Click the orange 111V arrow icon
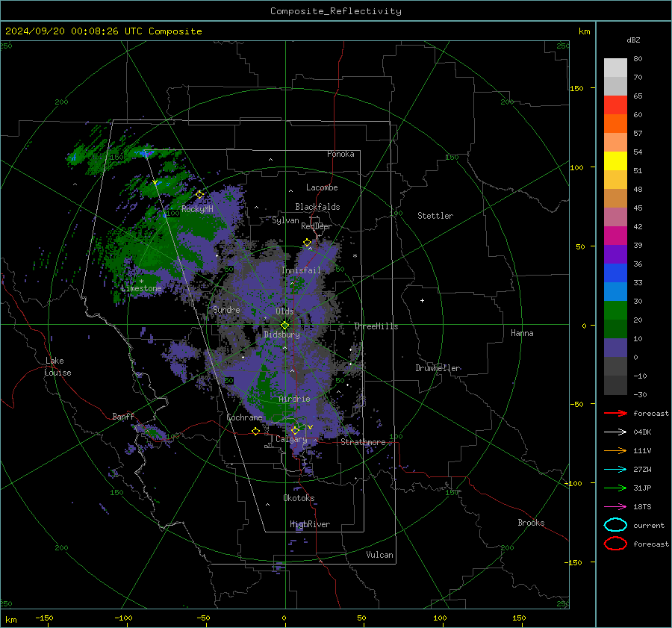This screenshot has height=628, width=672. (x=615, y=450)
